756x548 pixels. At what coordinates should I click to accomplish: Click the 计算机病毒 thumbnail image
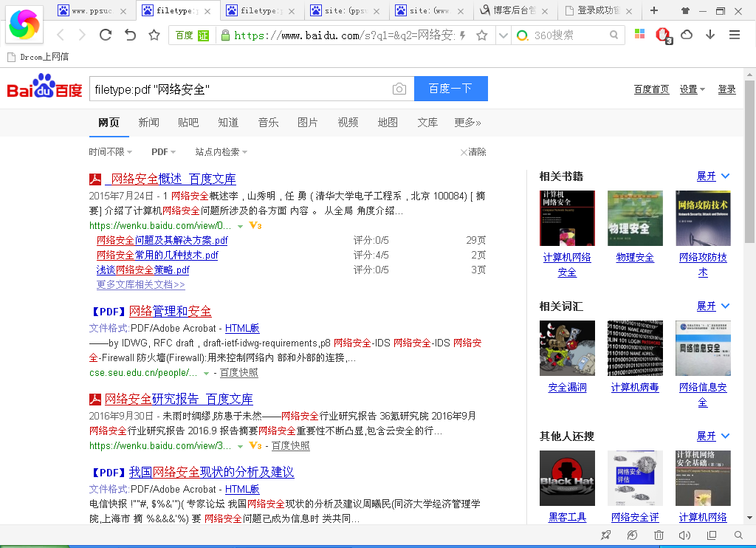coord(635,348)
